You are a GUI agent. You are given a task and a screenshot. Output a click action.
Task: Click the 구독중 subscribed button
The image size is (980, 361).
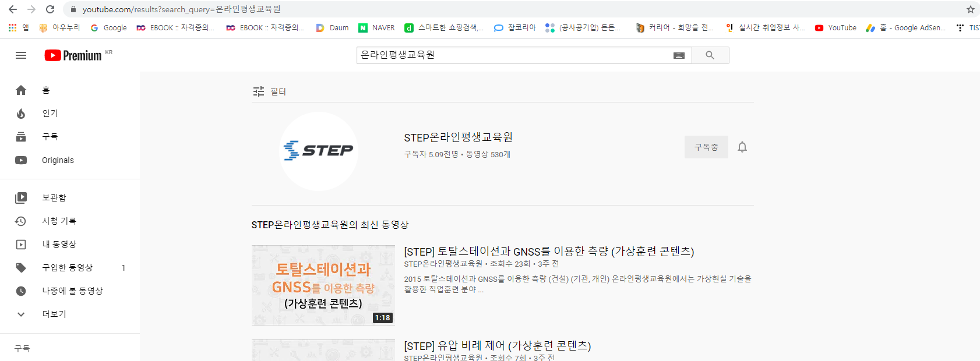click(x=706, y=147)
